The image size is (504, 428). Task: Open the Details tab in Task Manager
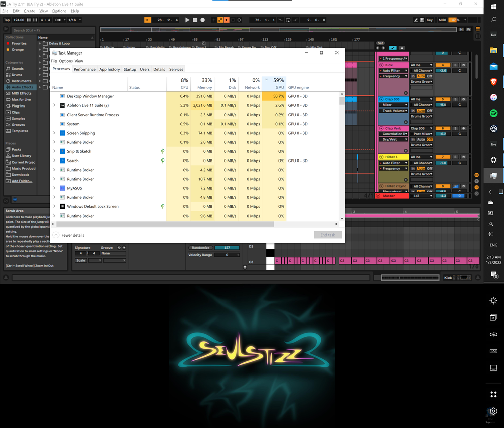tap(159, 69)
